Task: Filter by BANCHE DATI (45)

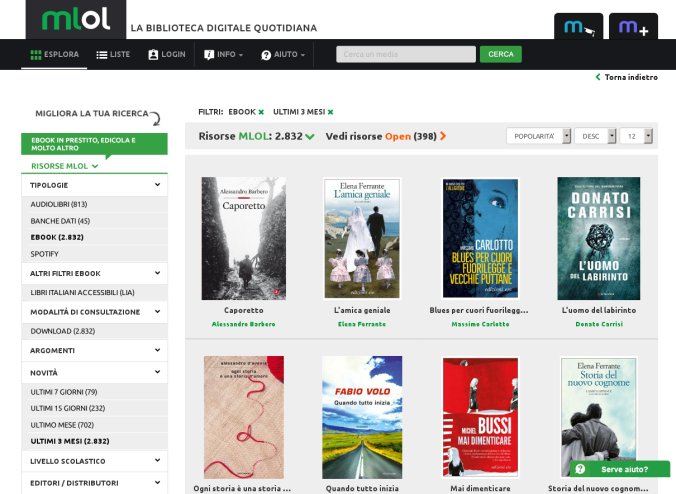Action: 60,221
